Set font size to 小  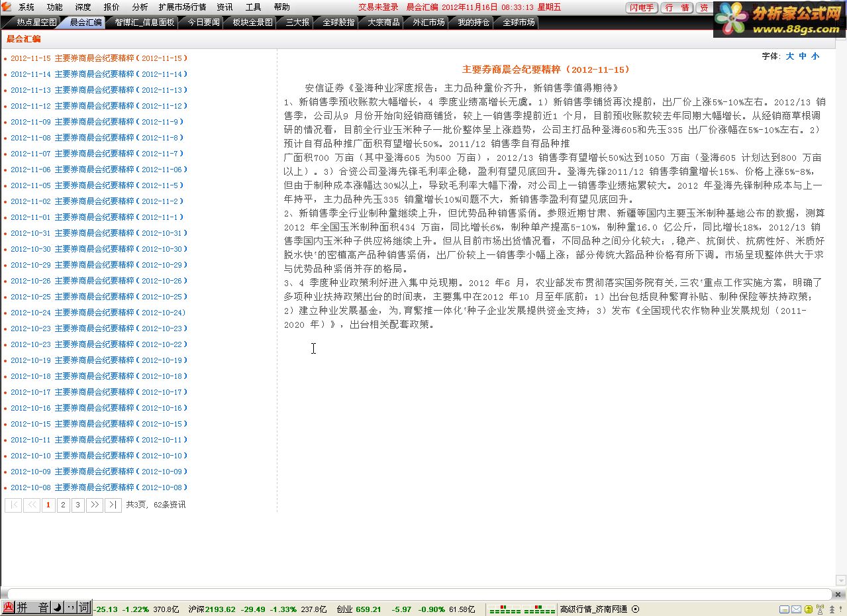pos(815,56)
